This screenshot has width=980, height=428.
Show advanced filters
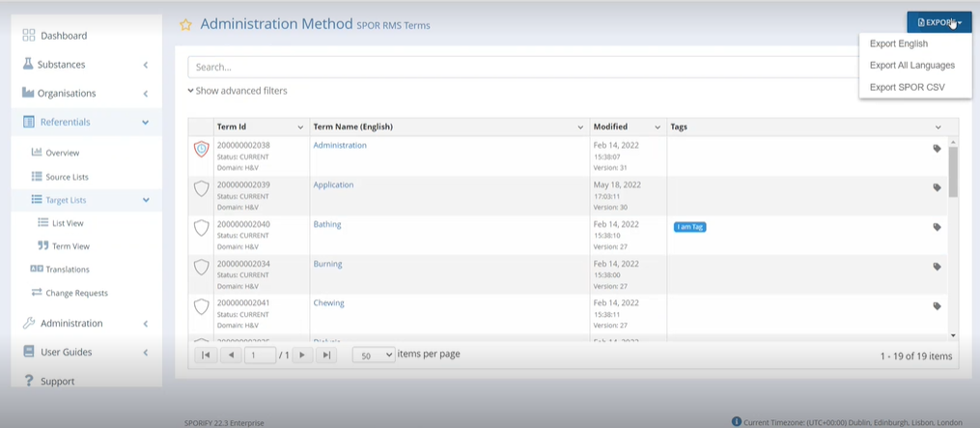click(238, 91)
